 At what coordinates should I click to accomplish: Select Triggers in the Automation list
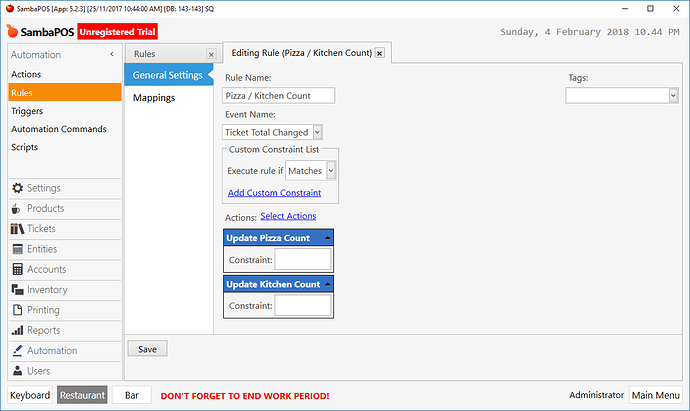tap(27, 111)
